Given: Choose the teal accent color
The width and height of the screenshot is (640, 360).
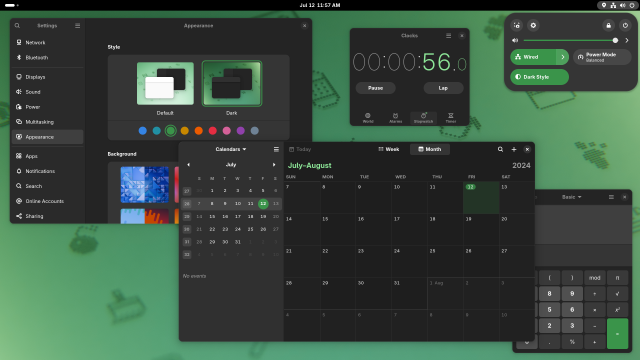Looking at the screenshot, I should click(157, 131).
